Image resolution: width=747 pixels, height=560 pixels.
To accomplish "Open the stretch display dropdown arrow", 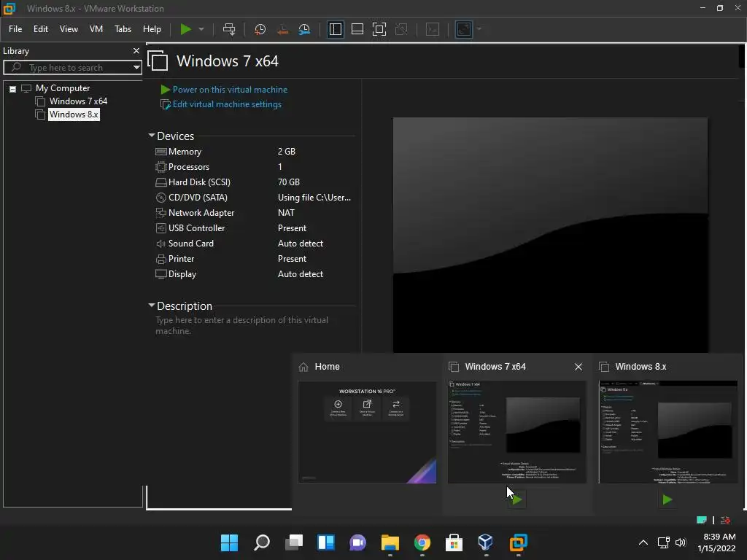I will 479,29.
